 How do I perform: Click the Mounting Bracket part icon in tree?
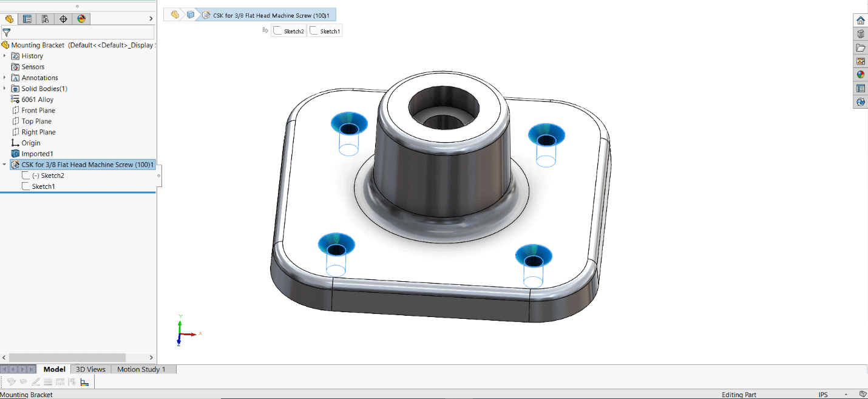click(x=5, y=45)
